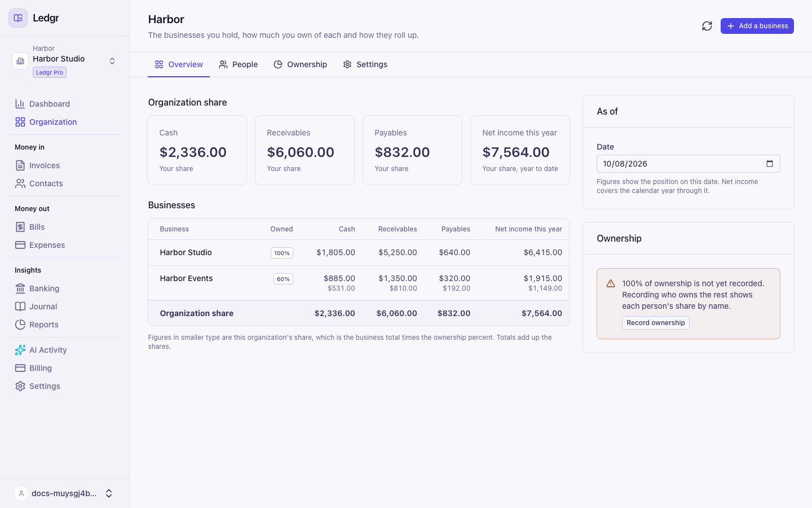
Task: Click the 100% ownership badge
Action: pos(282,253)
